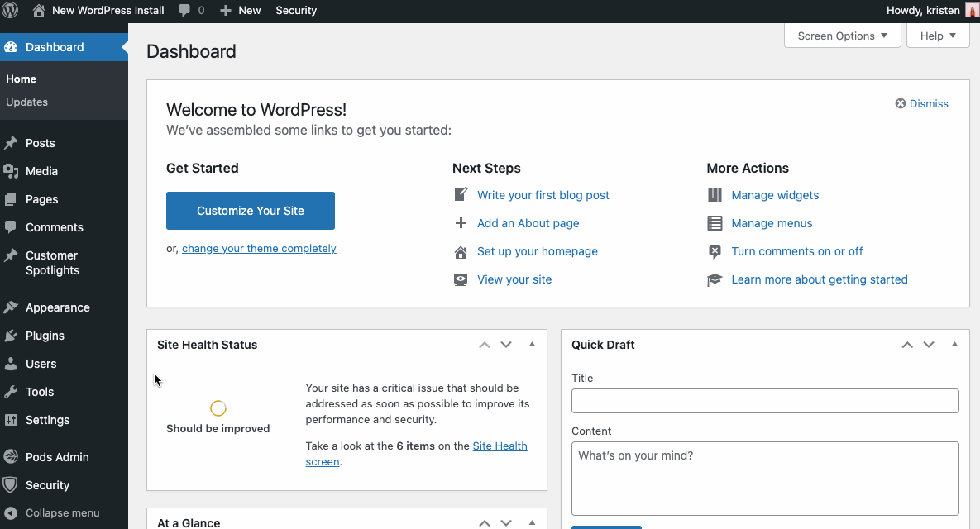This screenshot has width=980, height=529.
Task: Click the Pods Admin icon in sidebar
Action: (x=11, y=457)
